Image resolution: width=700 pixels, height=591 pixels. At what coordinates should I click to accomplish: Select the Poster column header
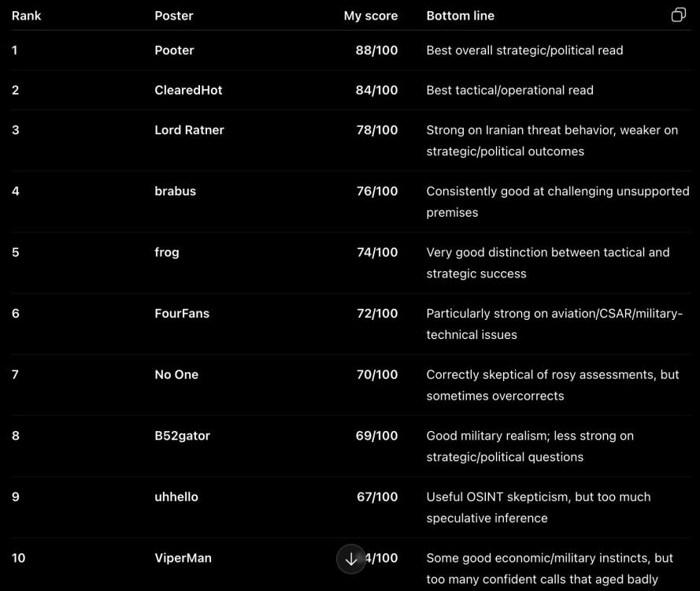point(174,16)
